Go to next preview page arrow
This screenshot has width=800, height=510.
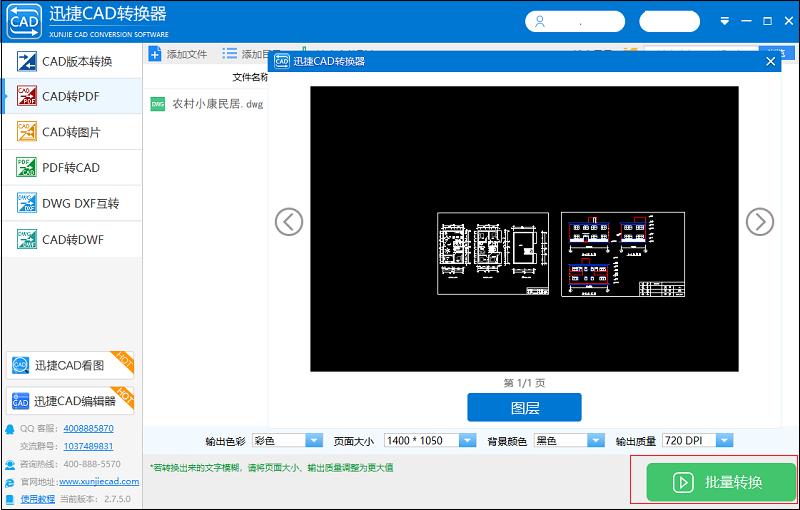coord(760,222)
